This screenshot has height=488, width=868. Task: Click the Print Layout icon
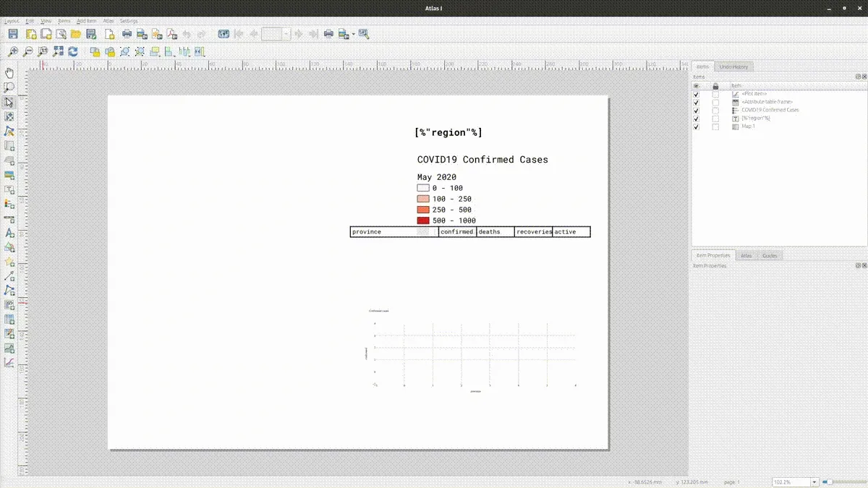[127, 33]
